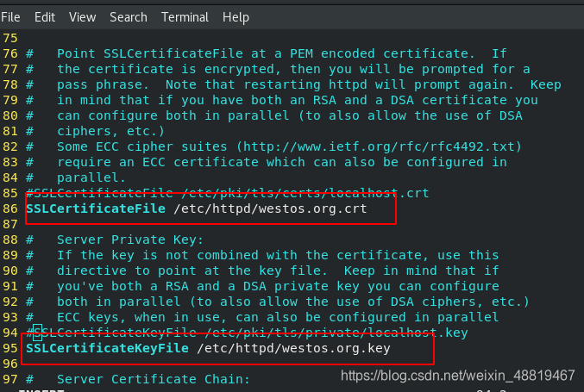Click line 'If the key is not combined'
This screenshot has height=392, width=584.
262,255
